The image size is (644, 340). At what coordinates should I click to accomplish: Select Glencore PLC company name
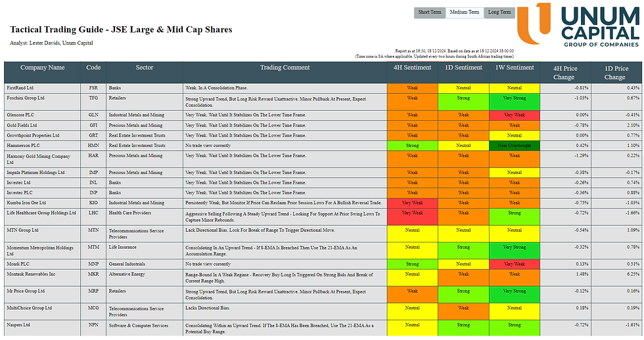(20, 115)
